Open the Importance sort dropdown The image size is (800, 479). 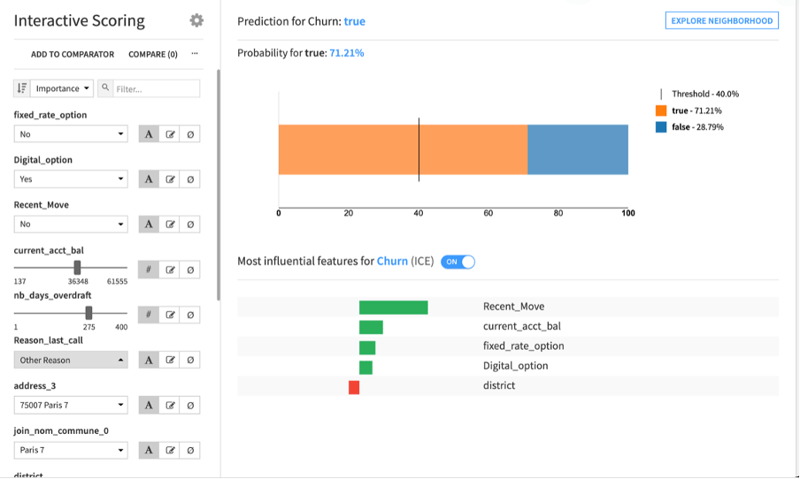[x=62, y=88]
